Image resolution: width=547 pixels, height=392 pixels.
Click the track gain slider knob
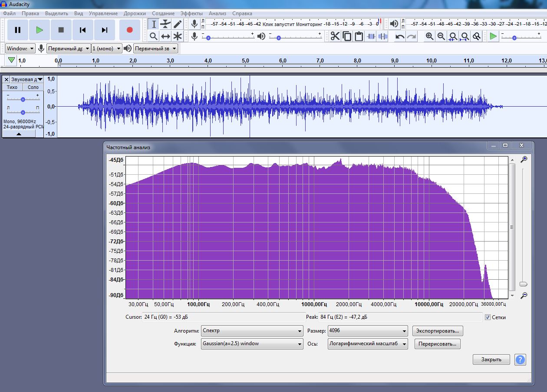pos(23,99)
